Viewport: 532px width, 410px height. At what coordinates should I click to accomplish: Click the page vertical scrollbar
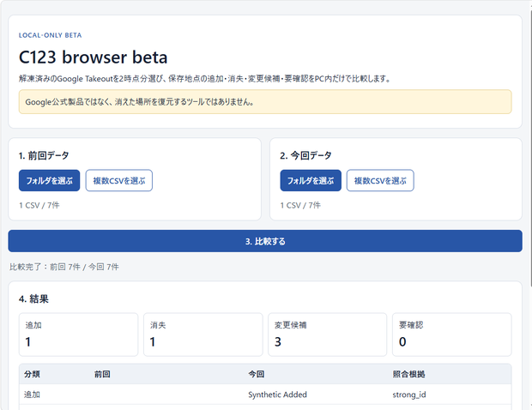pos(530,149)
